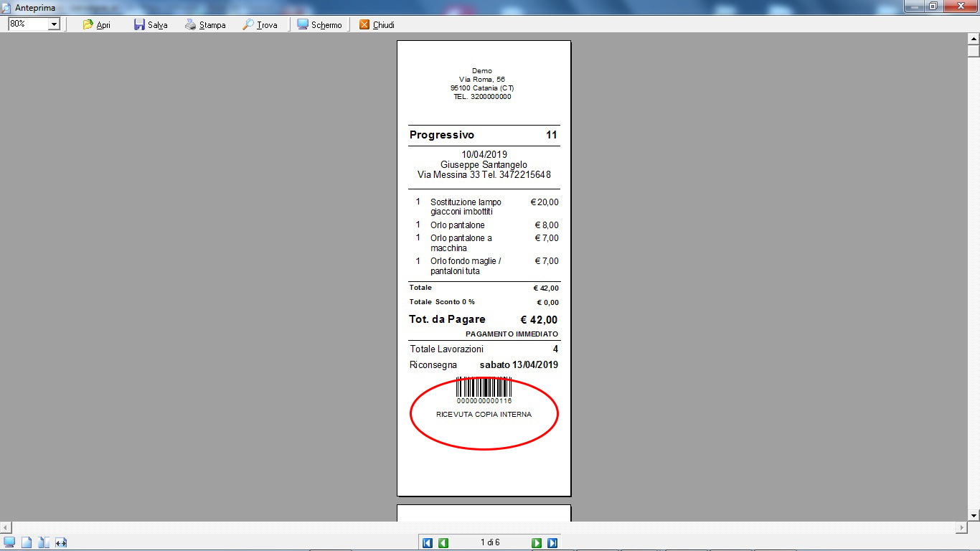Screen dimensions: 980x551
Task: Click the 'Via Messina 33' address line
Action: [484, 175]
